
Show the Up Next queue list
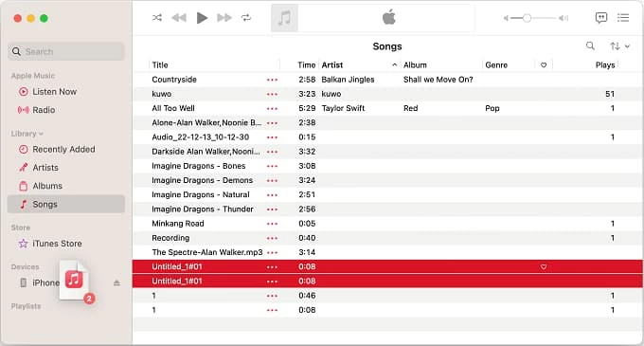623,18
